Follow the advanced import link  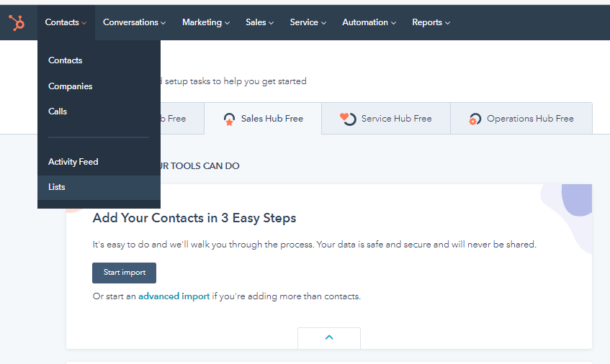coord(174,296)
